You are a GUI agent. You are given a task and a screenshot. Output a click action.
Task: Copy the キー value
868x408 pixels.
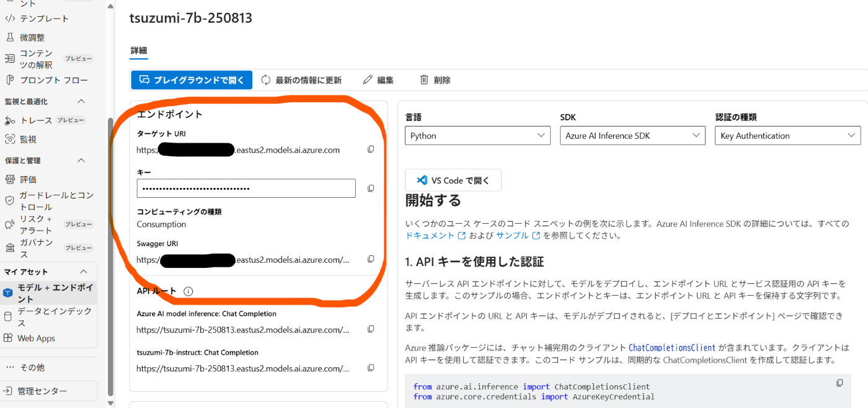[x=371, y=188]
